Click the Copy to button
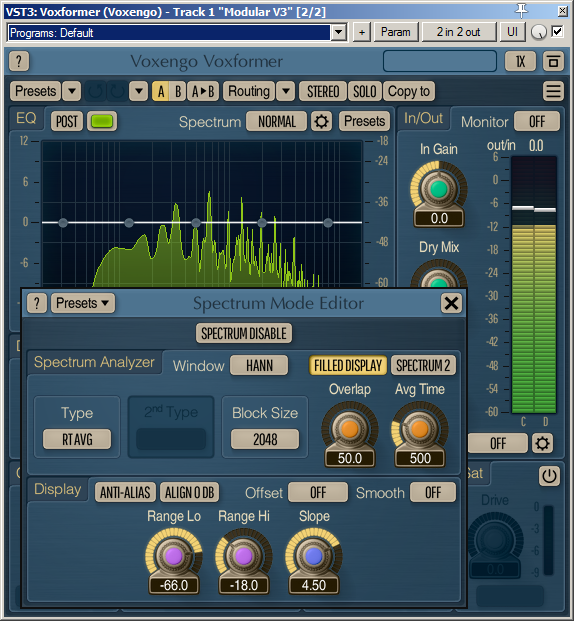This screenshot has width=574, height=621. 408,91
